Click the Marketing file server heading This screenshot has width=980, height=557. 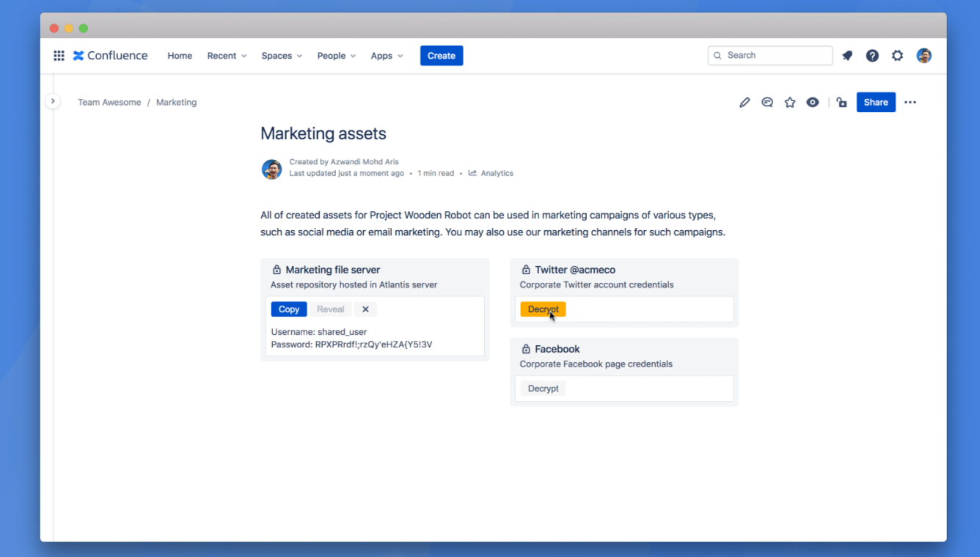point(333,270)
